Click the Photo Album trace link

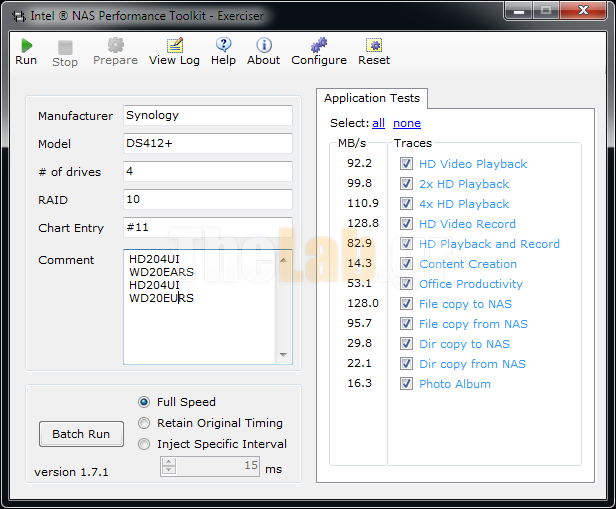[455, 384]
